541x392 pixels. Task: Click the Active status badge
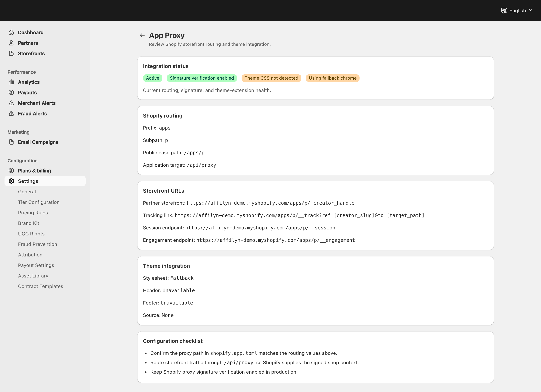click(x=153, y=78)
